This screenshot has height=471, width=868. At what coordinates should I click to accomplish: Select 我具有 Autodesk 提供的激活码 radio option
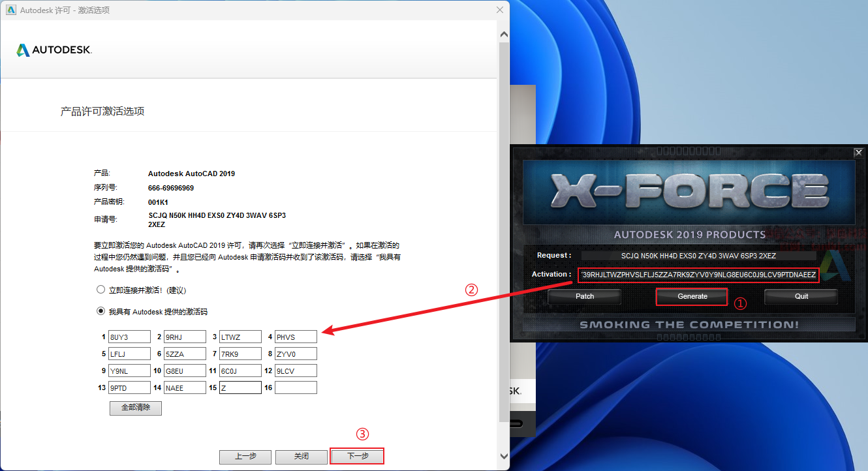101,311
